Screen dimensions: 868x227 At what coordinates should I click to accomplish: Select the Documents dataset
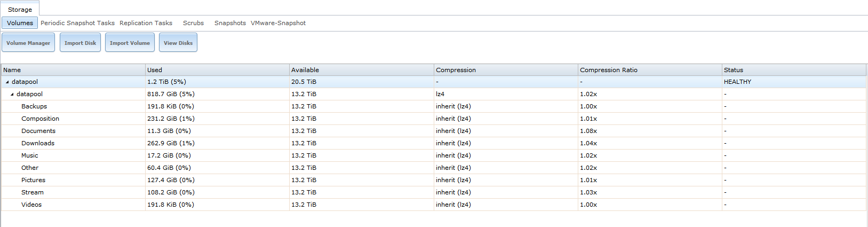(x=434, y=131)
